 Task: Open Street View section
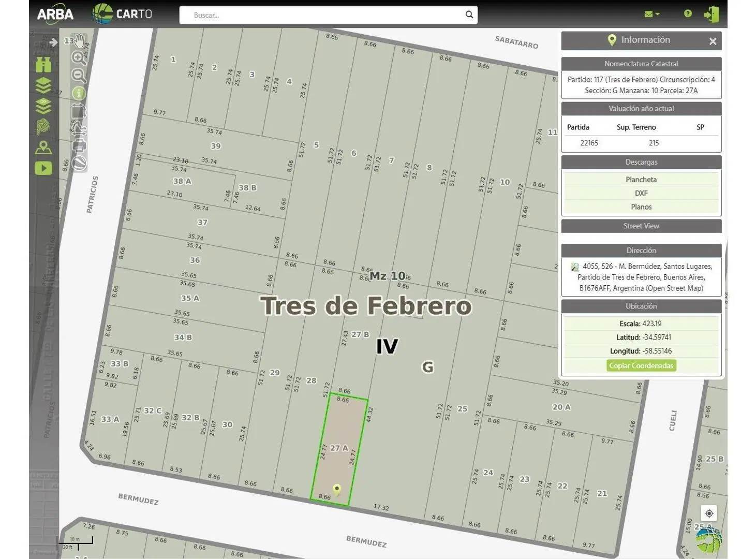coord(641,226)
